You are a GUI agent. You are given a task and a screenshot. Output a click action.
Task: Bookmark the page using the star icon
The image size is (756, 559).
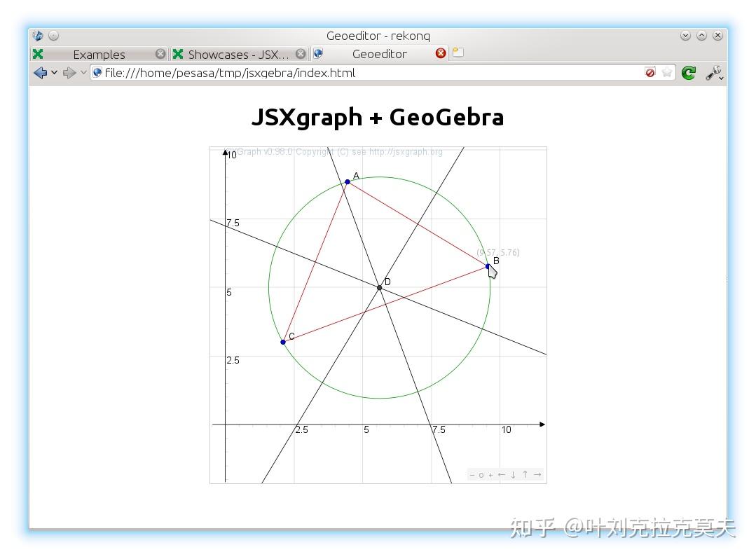point(666,73)
